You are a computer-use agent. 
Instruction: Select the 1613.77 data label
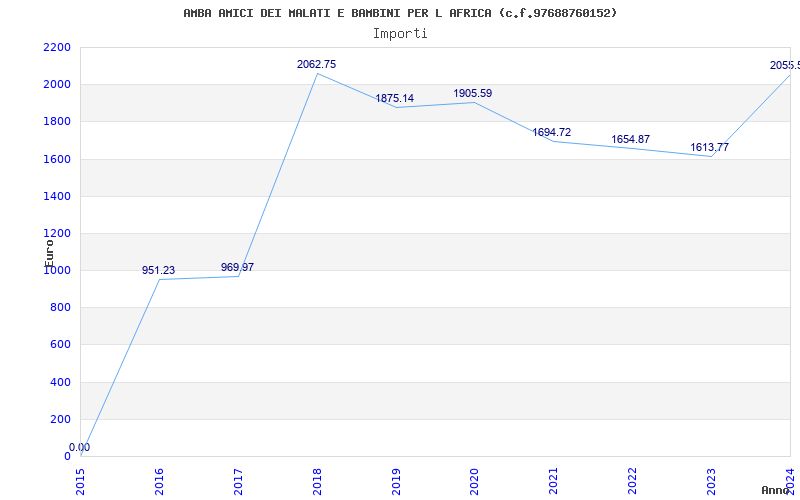click(710, 147)
